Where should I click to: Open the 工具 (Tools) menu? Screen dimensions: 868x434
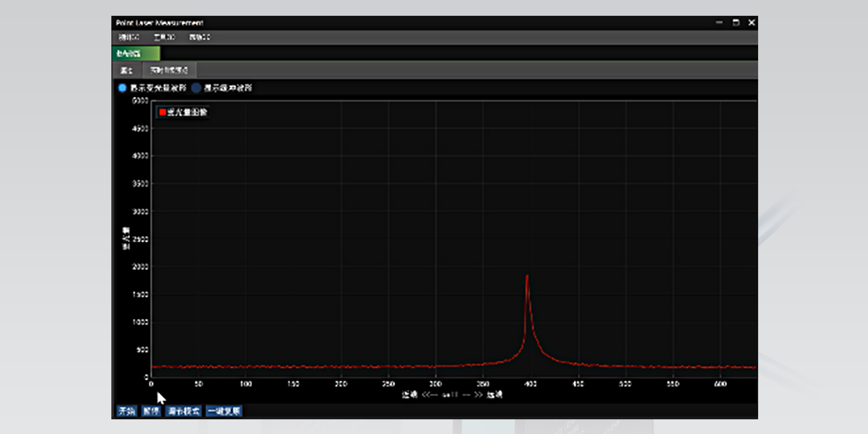[x=164, y=37]
